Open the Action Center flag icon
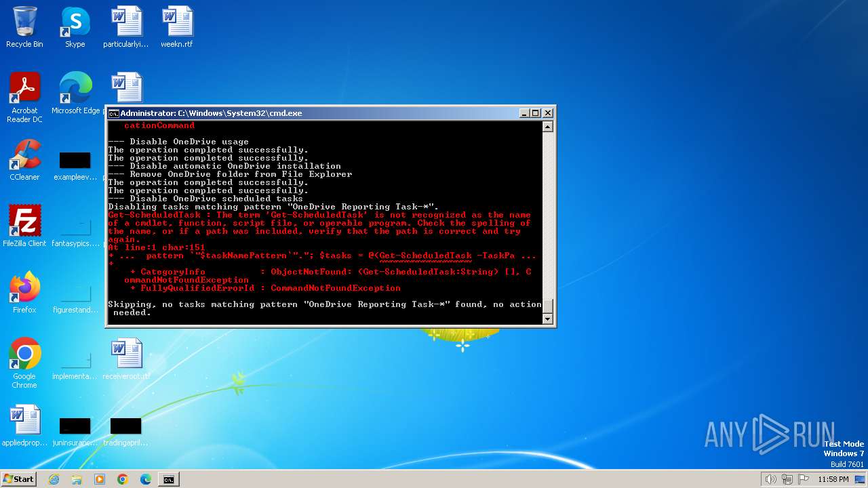868x488 pixels. [x=804, y=479]
